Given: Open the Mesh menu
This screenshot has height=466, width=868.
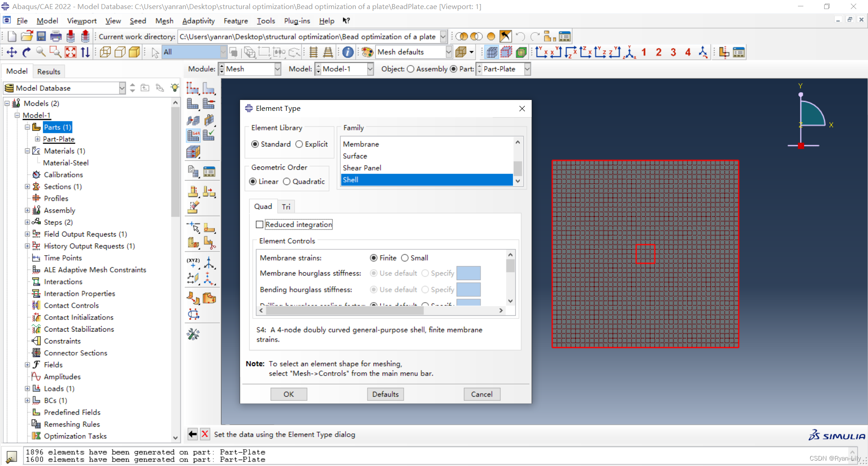Looking at the screenshot, I should pyautogui.click(x=164, y=21).
